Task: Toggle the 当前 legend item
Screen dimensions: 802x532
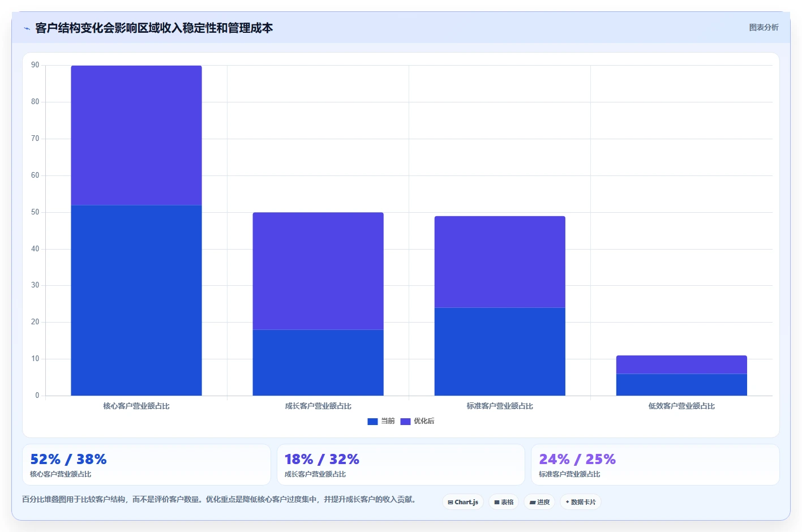Action: click(381, 421)
